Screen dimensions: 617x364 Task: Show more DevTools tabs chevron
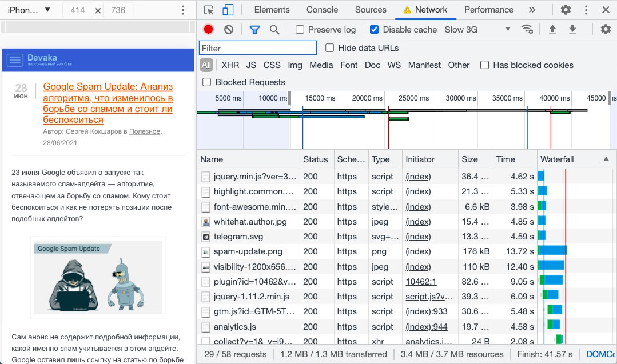532,10
